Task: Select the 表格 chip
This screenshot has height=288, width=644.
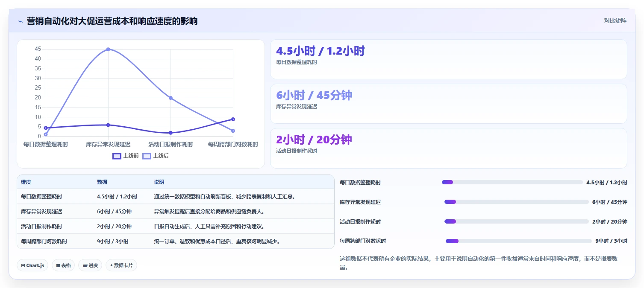Action: [x=63, y=265]
